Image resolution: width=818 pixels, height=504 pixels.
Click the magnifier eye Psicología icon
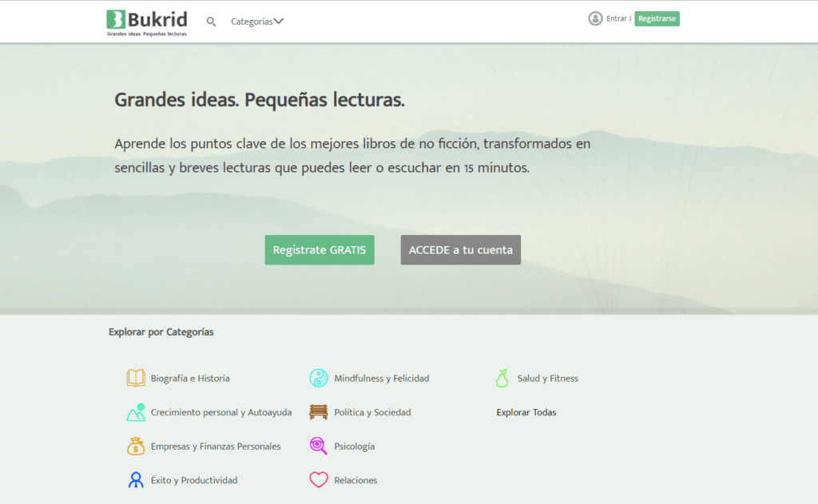pos(319,446)
